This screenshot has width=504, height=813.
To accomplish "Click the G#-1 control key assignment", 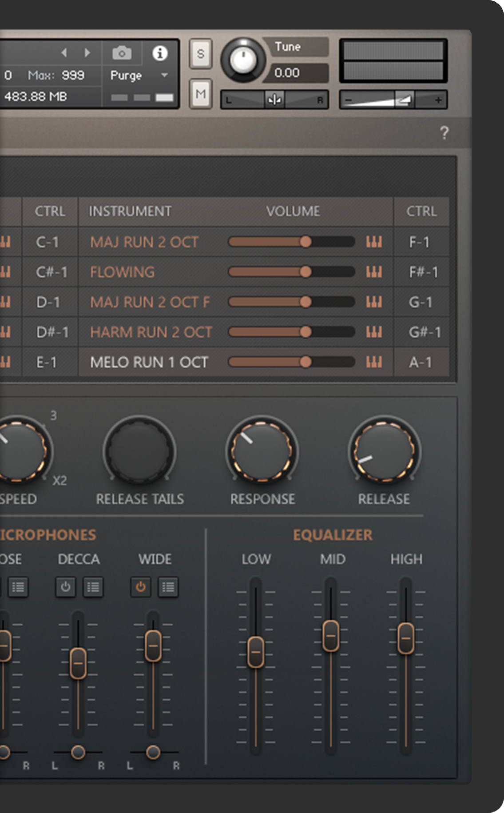I will pos(425,332).
